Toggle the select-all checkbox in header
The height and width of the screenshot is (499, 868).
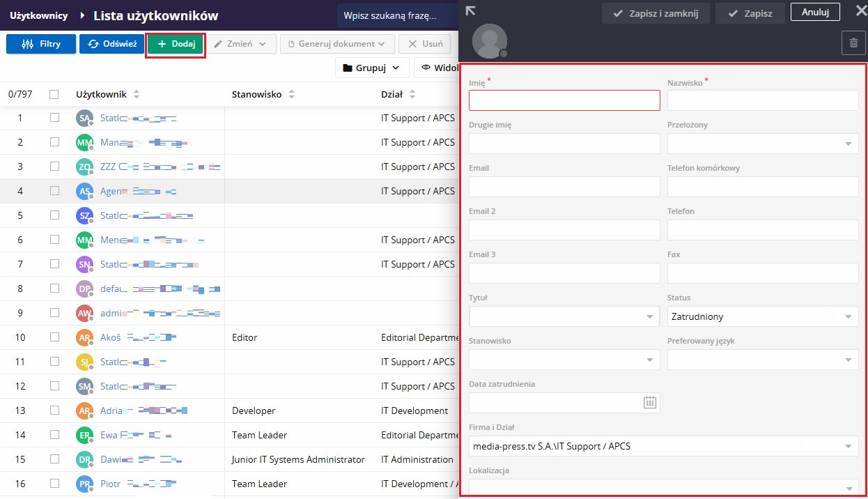(x=54, y=95)
